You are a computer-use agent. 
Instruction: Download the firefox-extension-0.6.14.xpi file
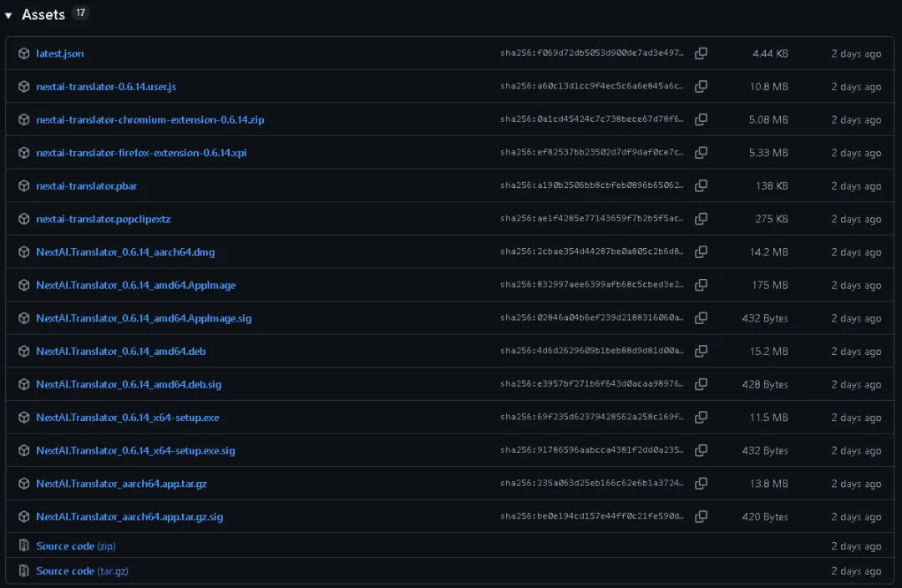point(141,153)
